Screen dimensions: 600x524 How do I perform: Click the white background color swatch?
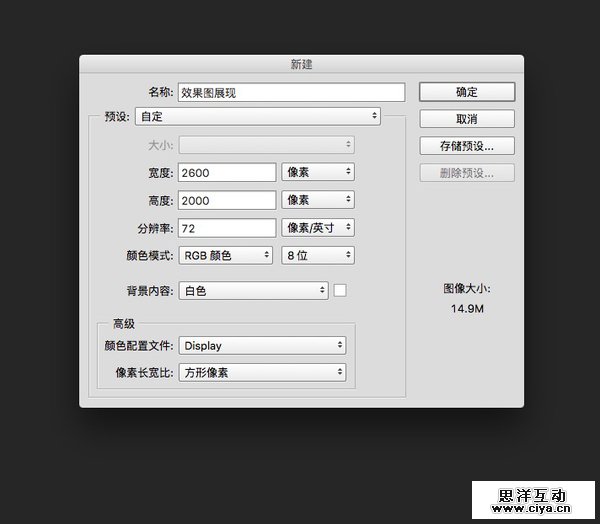[x=340, y=291]
